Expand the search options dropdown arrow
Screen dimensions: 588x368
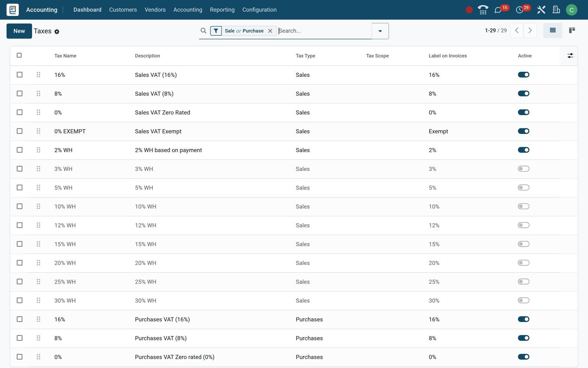pyautogui.click(x=380, y=31)
